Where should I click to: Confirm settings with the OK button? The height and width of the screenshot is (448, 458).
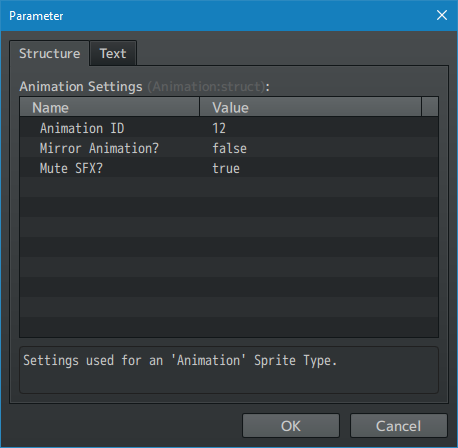[291, 426]
